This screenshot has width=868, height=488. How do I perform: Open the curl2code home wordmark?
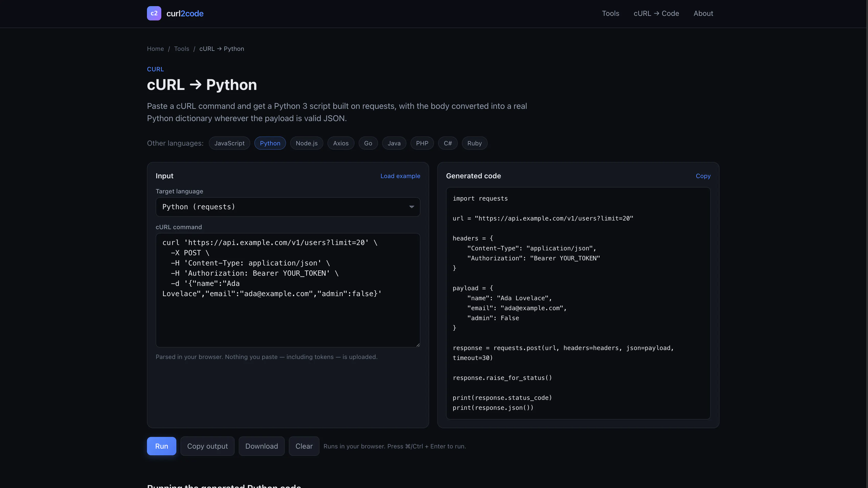pyautogui.click(x=185, y=14)
